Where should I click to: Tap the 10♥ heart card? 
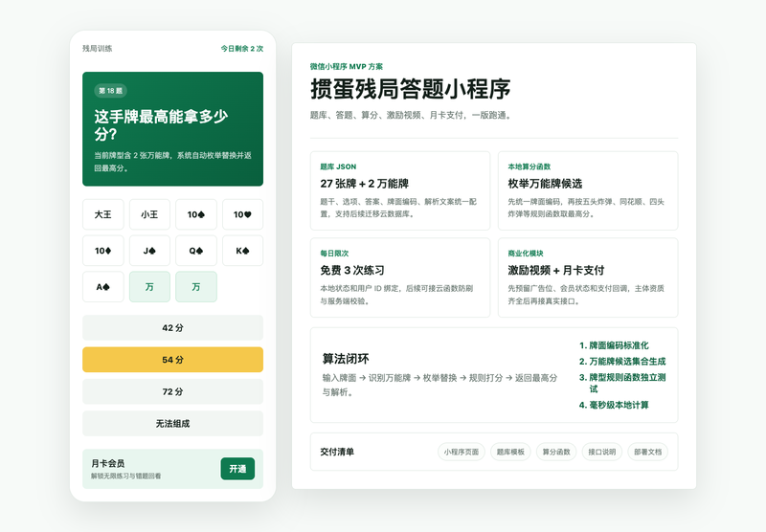pyautogui.click(x=242, y=214)
